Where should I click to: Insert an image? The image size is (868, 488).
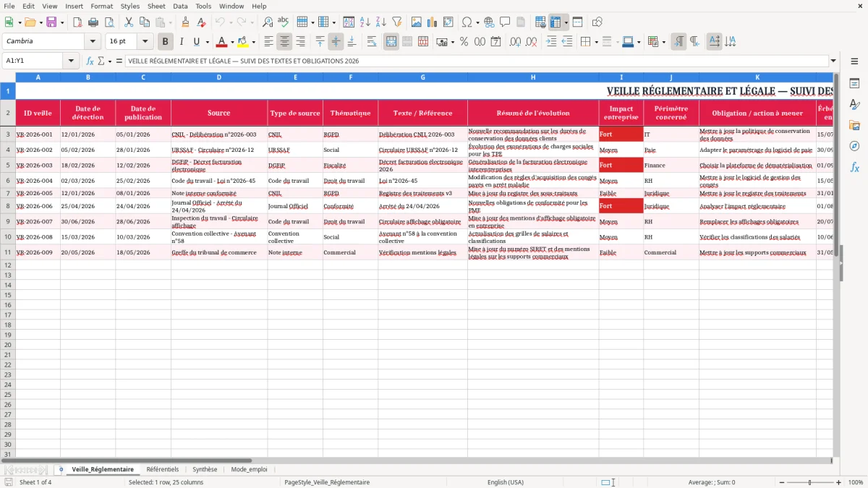(x=417, y=22)
